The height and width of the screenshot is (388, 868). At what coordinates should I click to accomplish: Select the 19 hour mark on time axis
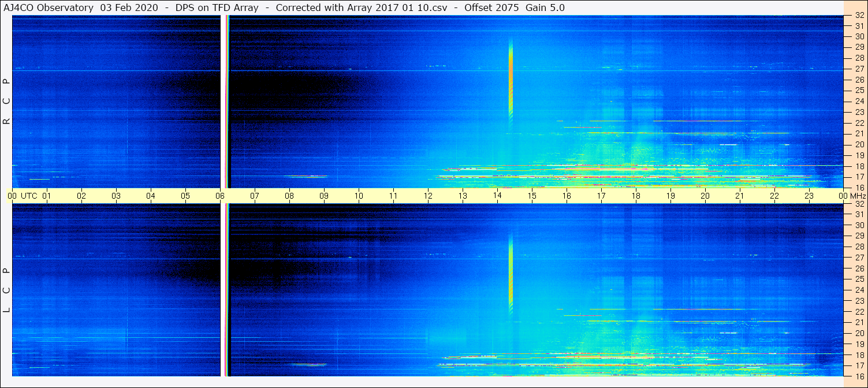pyautogui.click(x=670, y=196)
